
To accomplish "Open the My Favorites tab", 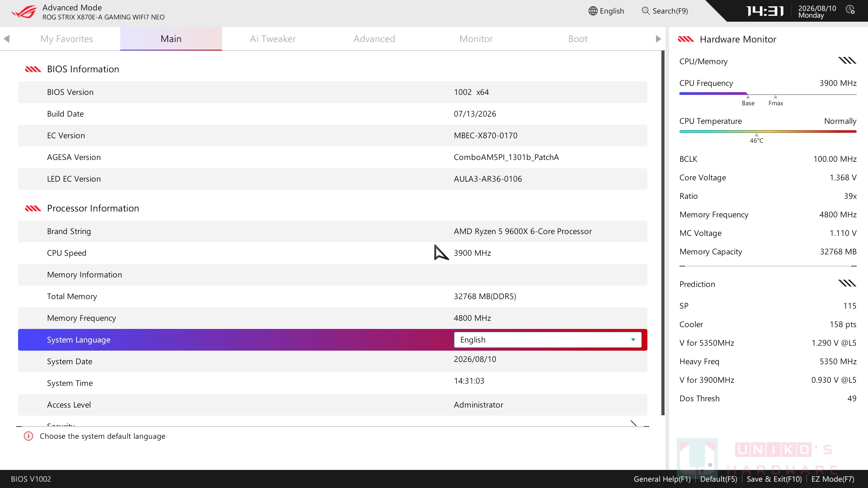I will tap(66, 39).
